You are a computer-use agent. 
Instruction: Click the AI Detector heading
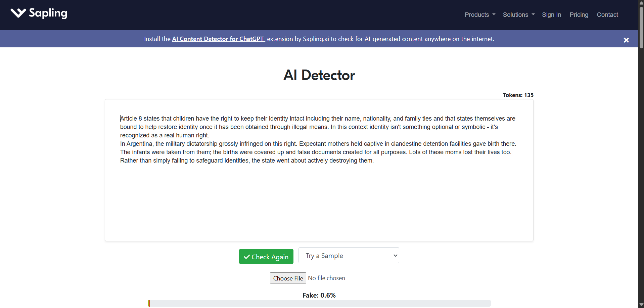(319, 75)
